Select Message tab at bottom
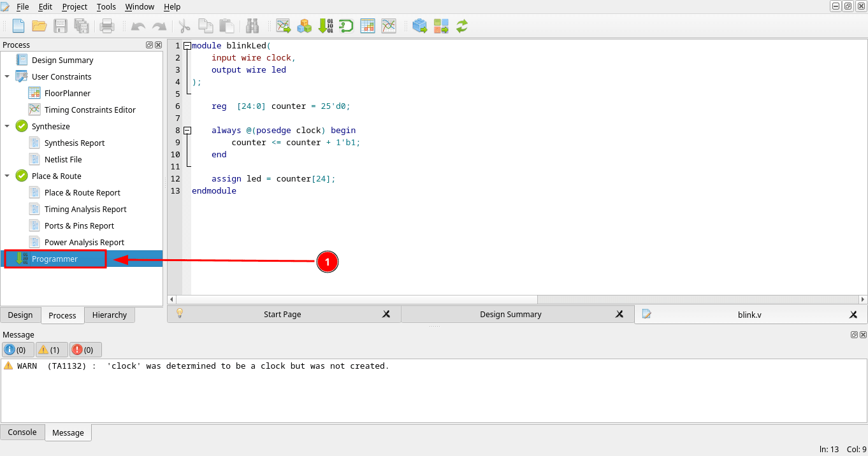 (68, 432)
